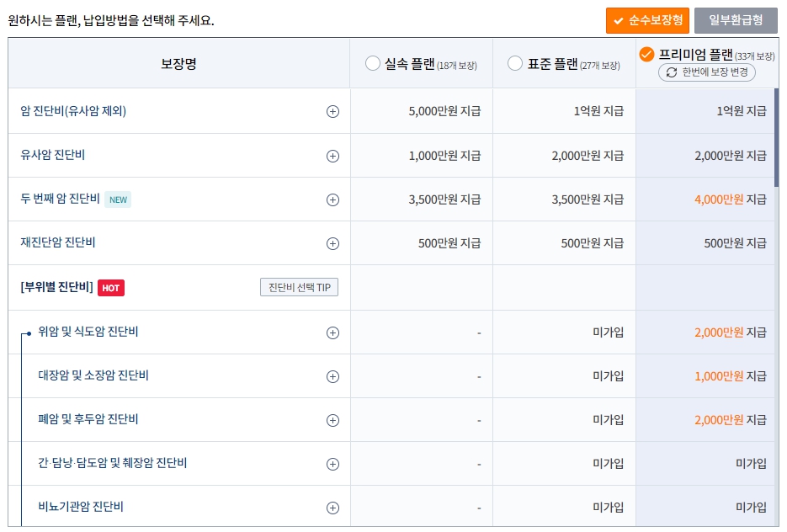This screenshot has height=532, width=787.
Task: Click premium 미가입 for 비뇨기관암 진단비
Action: (752, 507)
